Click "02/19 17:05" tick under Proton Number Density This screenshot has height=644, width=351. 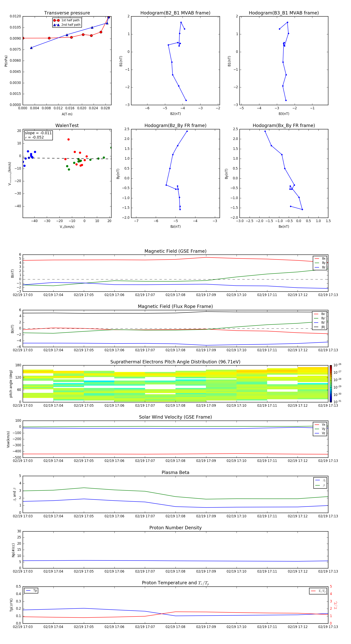(84, 571)
